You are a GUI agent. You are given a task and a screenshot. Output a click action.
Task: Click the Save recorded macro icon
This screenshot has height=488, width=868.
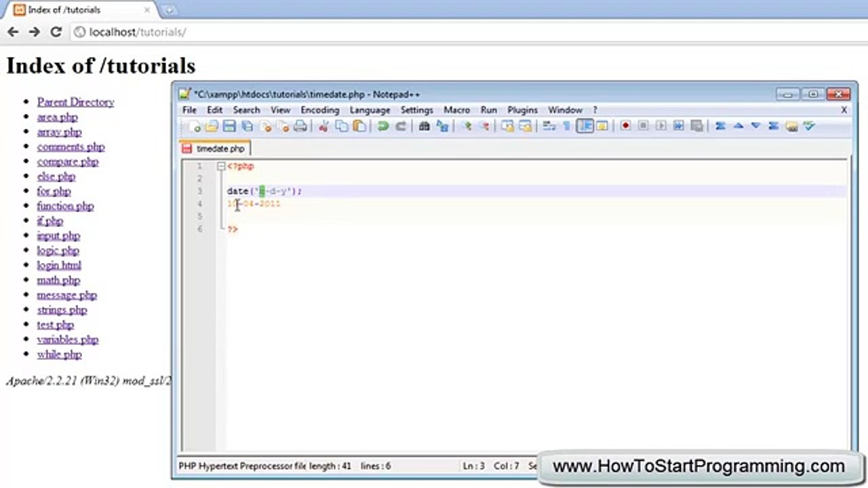pyautogui.click(x=696, y=126)
